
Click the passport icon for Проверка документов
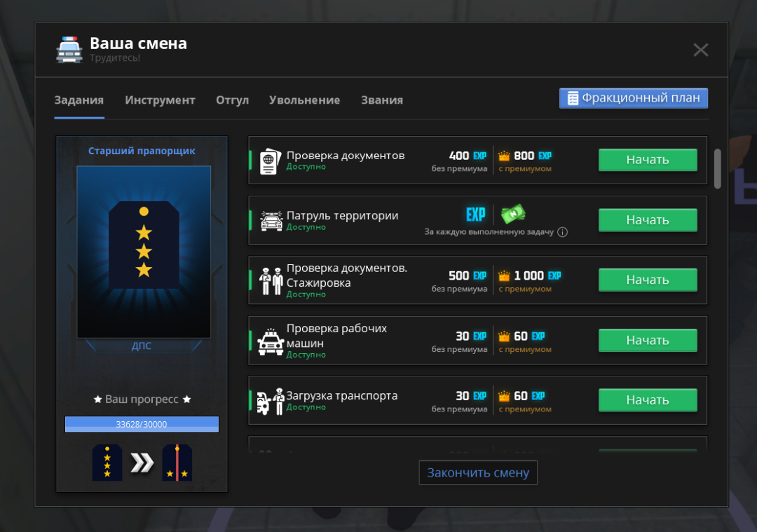pos(270,161)
